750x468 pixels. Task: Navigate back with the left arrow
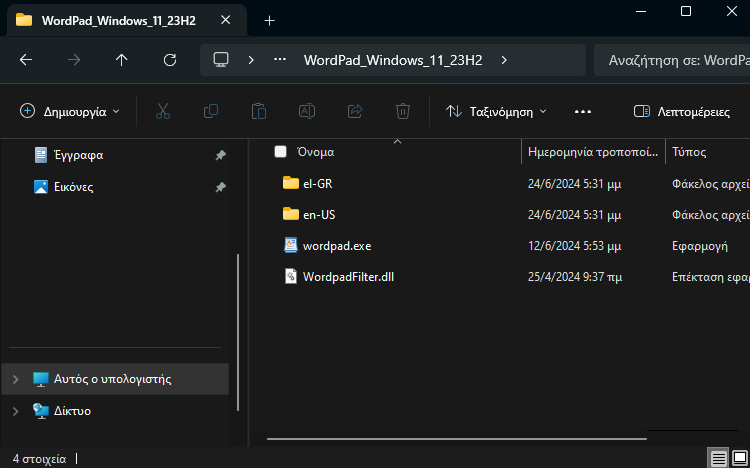[26, 60]
